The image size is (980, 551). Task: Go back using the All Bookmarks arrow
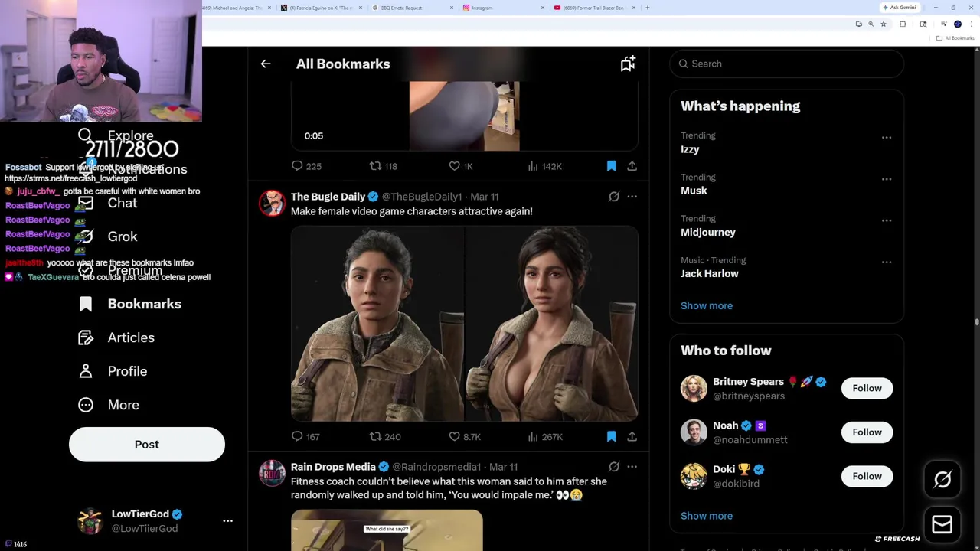point(266,64)
